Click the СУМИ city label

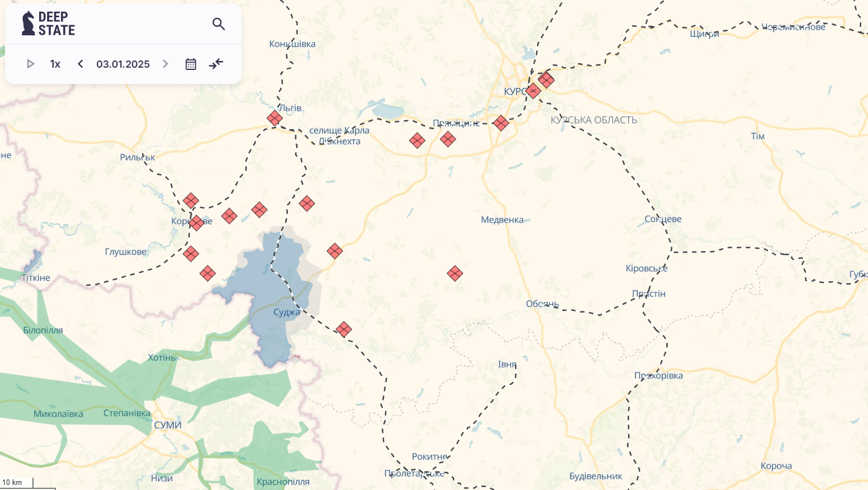[168, 425]
